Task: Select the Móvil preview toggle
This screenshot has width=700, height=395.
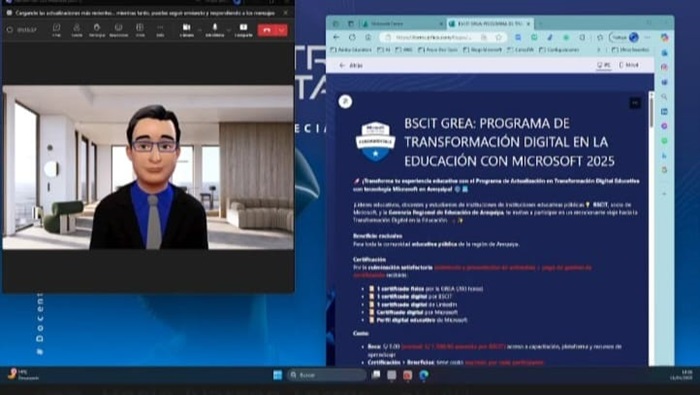Action: coord(629,65)
